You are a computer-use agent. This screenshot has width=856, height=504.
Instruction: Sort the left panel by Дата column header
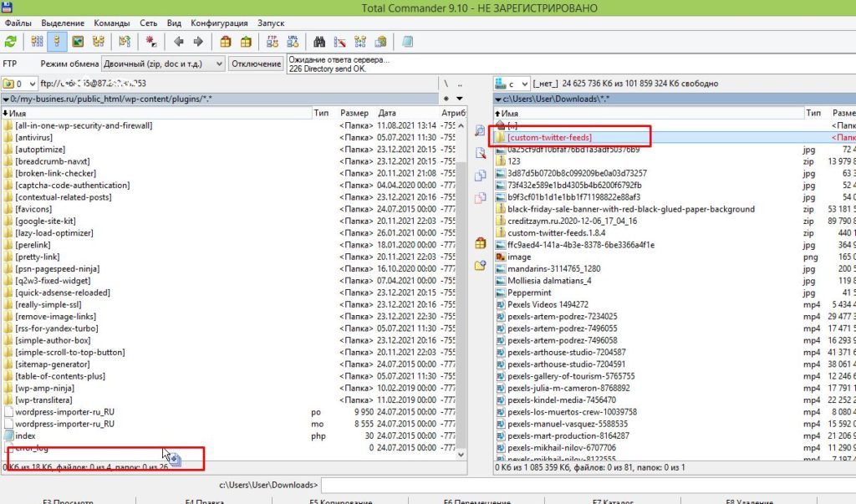(387, 113)
